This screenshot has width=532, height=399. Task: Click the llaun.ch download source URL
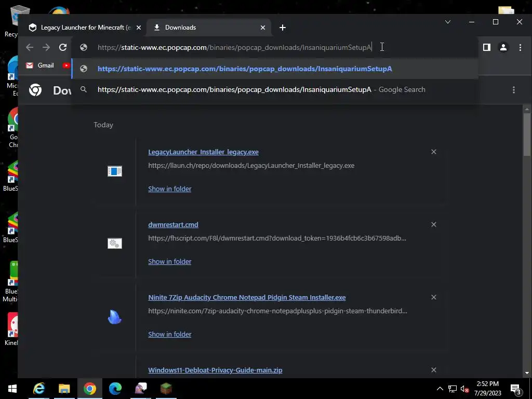251,166
